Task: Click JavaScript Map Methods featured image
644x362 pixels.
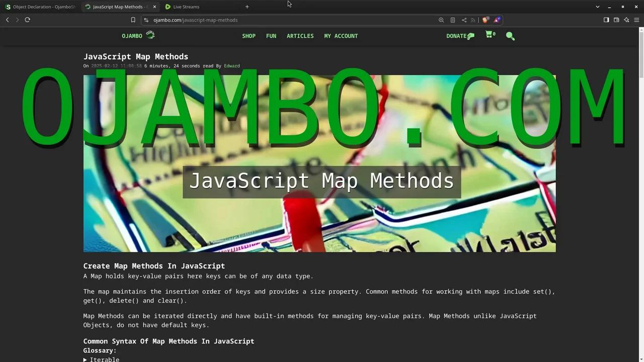Action: click(x=319, y=163)
